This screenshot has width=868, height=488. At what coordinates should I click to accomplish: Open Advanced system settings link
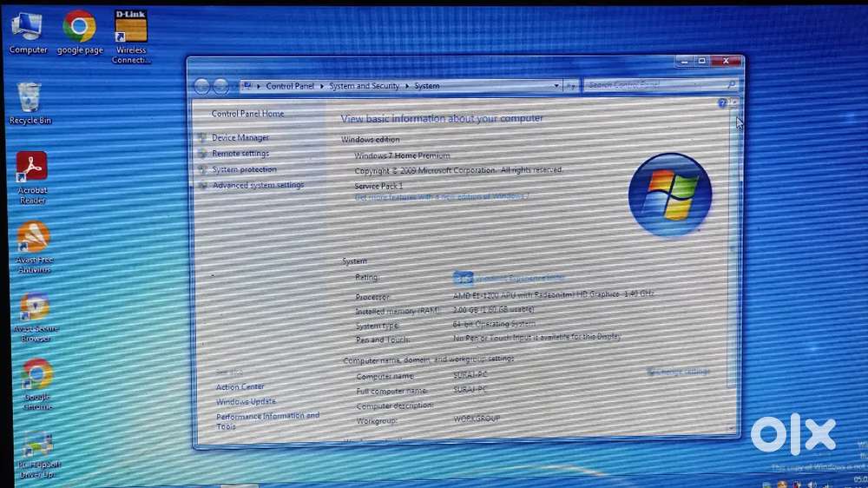(x=258, y=185)
